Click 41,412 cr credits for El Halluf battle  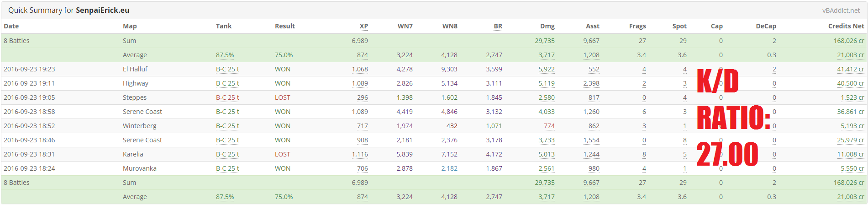[850, 69]
